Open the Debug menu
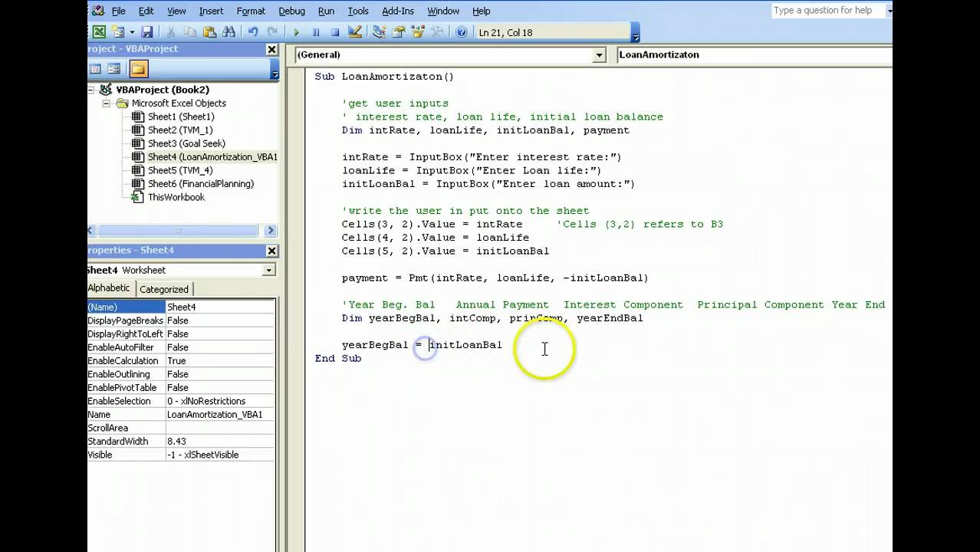Screen dimensions: 980x552 tap(291, 11)
